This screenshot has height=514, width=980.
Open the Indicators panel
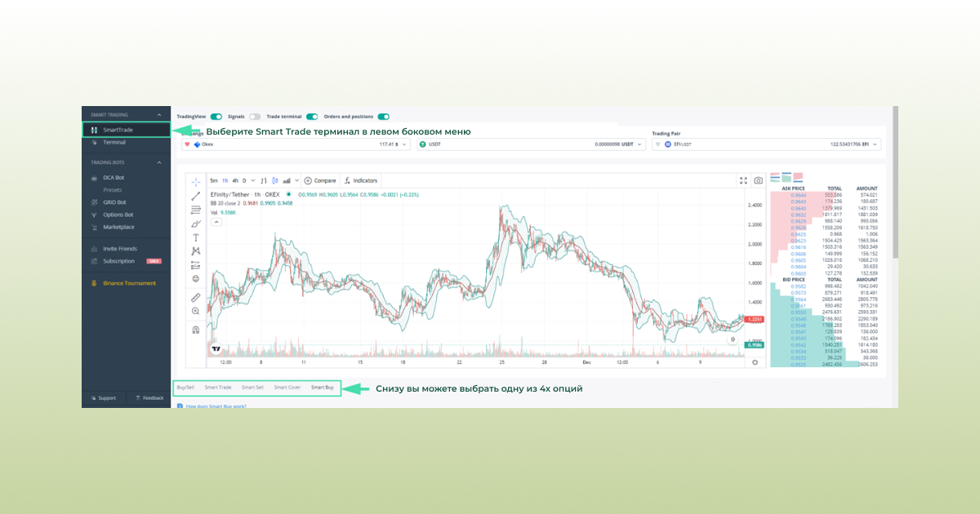tap(360, 180)
